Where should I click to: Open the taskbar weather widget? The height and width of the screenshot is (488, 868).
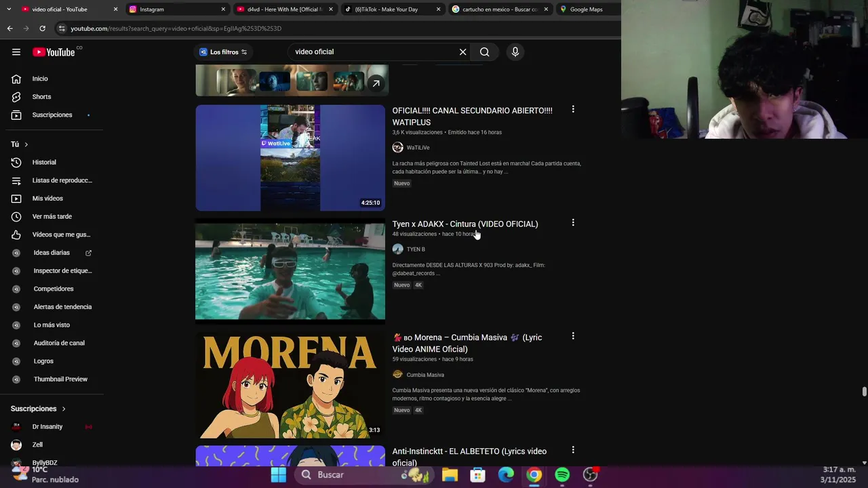click(45, 474)
